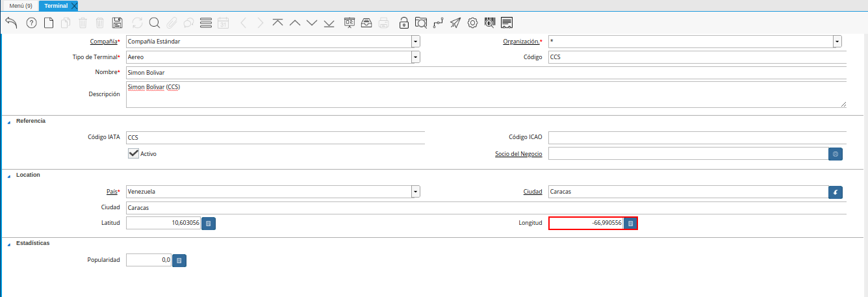Open the Socio del Negocio search button

[x=836, y=154]
